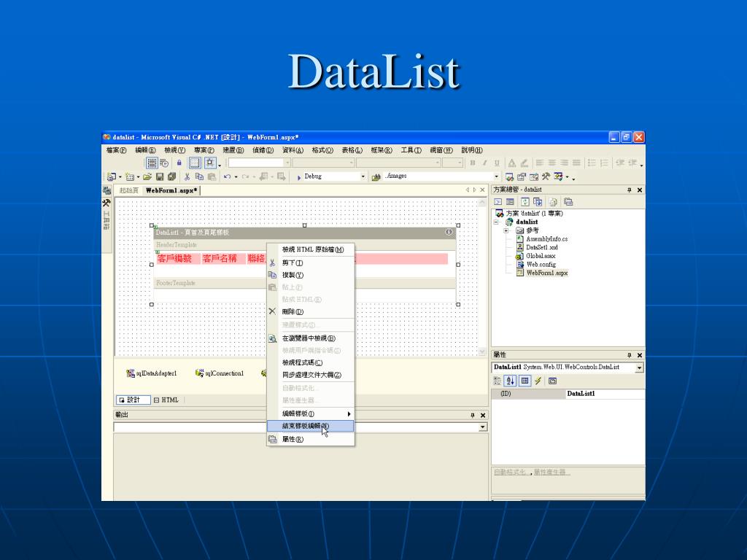Select 檢視程式碼 in context menu

click(x=310, y=363)
